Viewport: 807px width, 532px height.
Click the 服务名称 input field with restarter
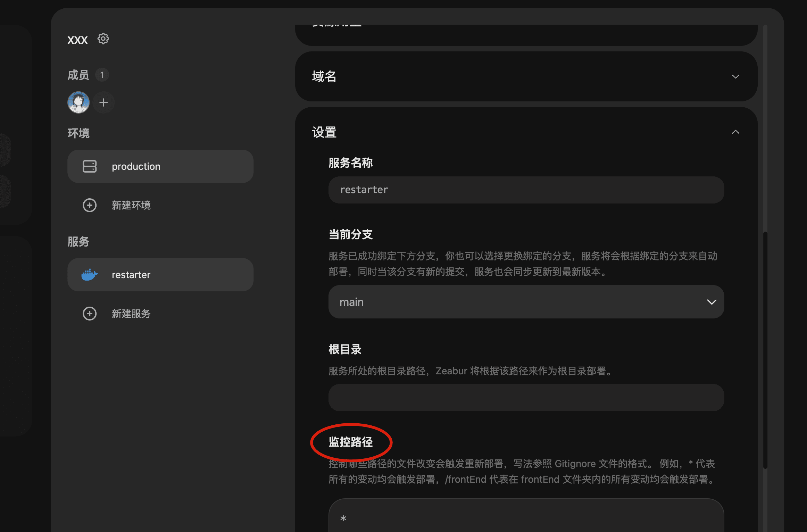coord(526,190)
